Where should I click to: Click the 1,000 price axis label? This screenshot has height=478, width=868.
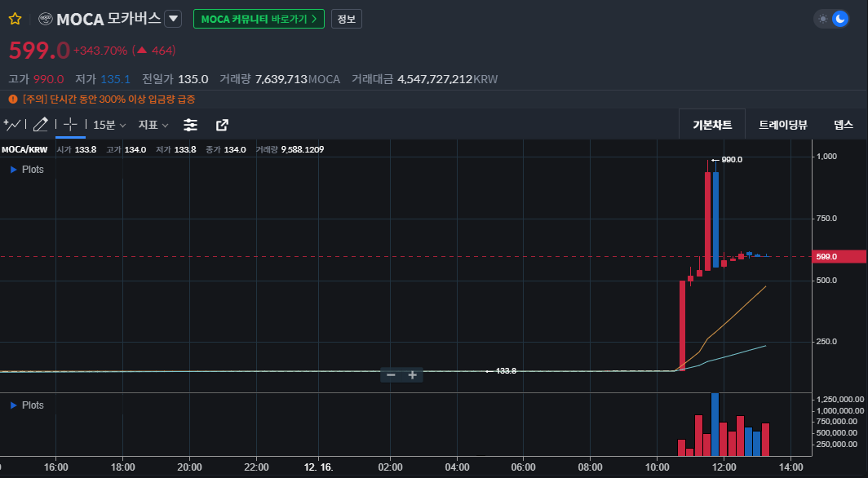[x=826, y=157]
